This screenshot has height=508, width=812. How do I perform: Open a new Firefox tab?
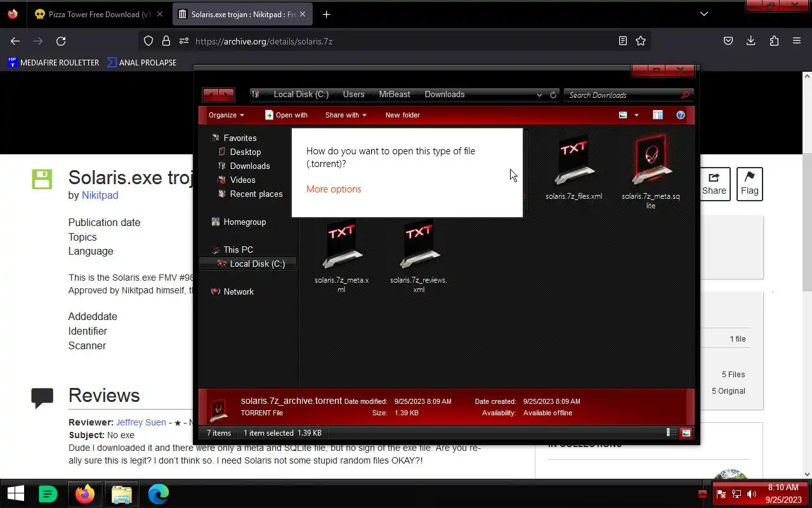click(326, 14)
